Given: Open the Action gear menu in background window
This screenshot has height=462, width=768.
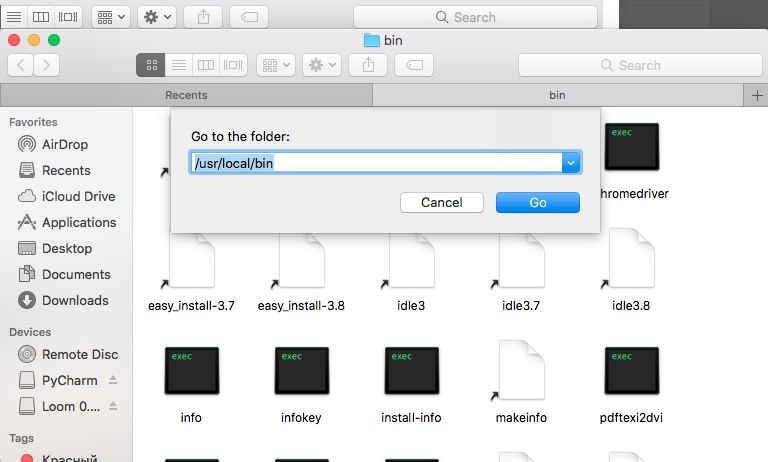Looking at the screenshot, I should click(157, 17).
